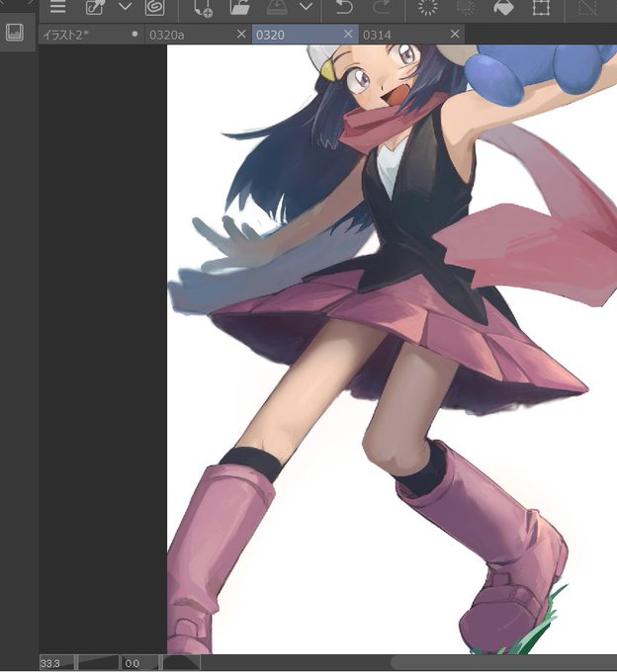
Task: Expand the dropdown arrow next to Save
Action: click(x=306, y=7)
